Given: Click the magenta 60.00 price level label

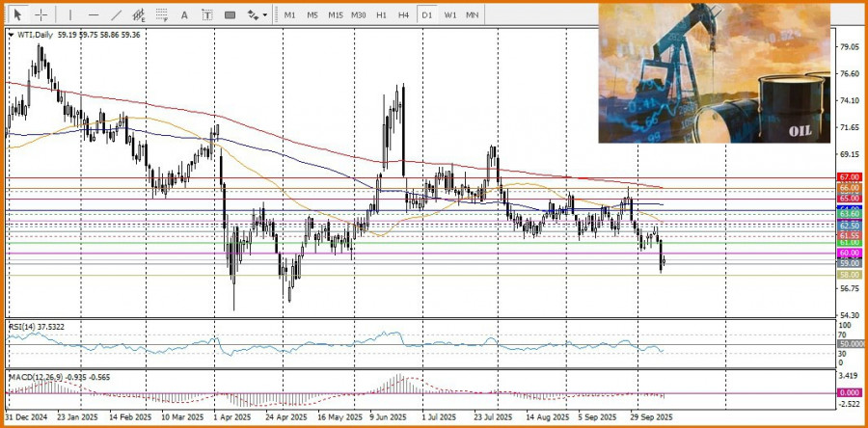Looking at the screenshot, I should pyautogui.click(x=849, y=253).
